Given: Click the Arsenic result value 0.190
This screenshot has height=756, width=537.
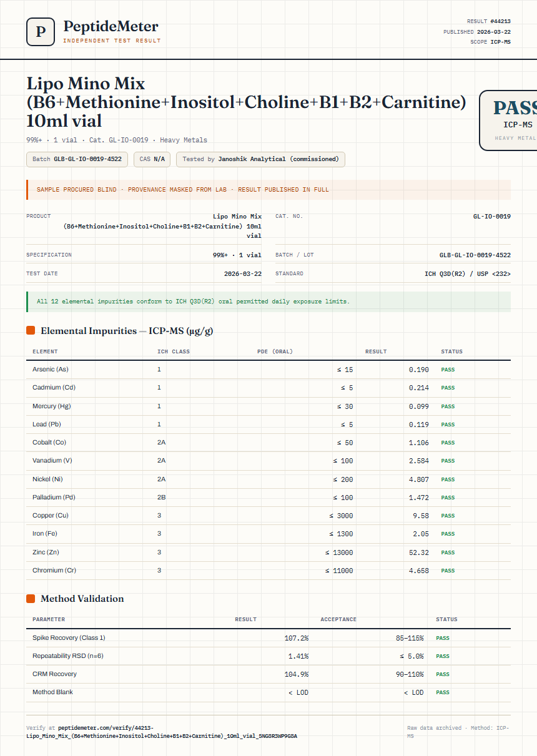Looking at the screenshot, I should click(419, 370).
